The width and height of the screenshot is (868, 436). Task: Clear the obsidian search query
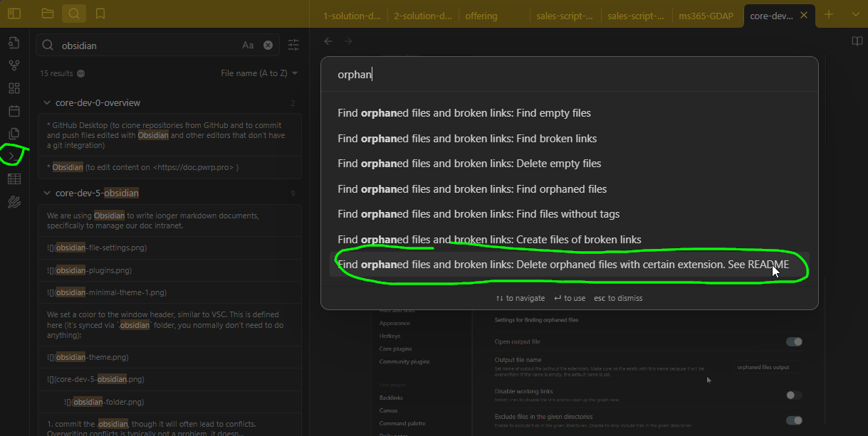coord(268,46)
